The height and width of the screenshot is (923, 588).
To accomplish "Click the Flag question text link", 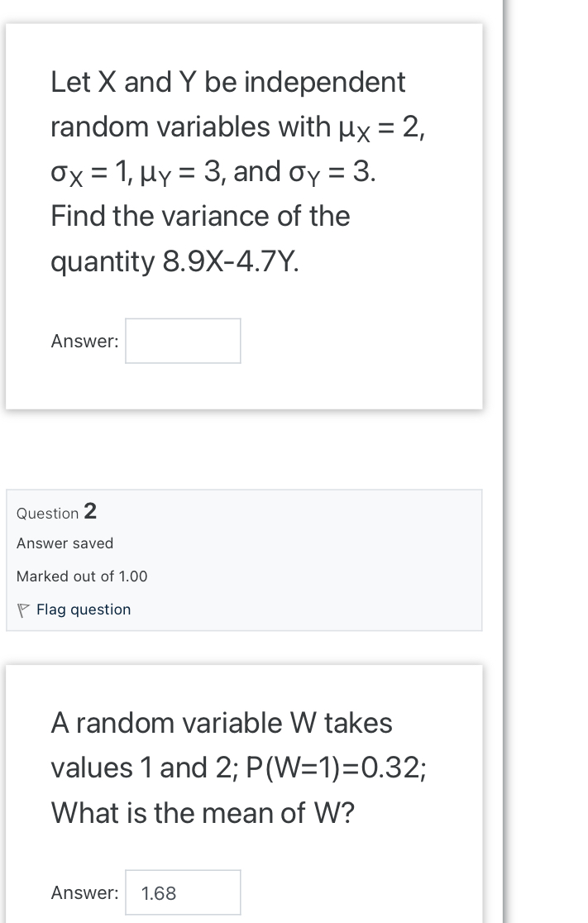I will point(83,610).
